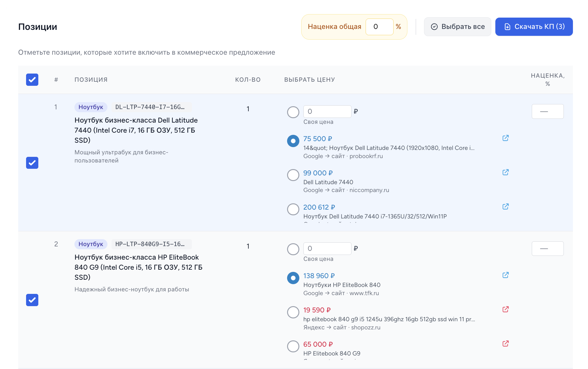This screenshot has height=369, width=588.
Task: Click the markup field for Dell Latitude row
Action: pos(547,112)
